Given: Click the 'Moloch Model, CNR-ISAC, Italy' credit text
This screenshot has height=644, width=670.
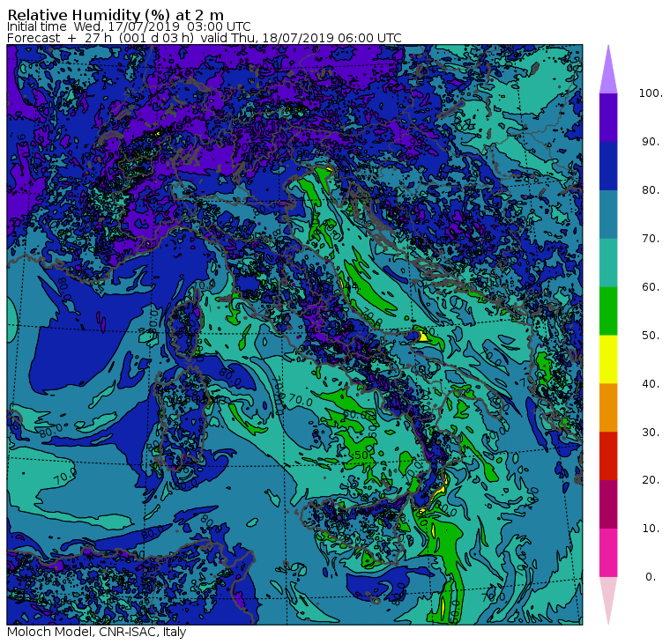Looking at the screenshot, I should point(97,632).
